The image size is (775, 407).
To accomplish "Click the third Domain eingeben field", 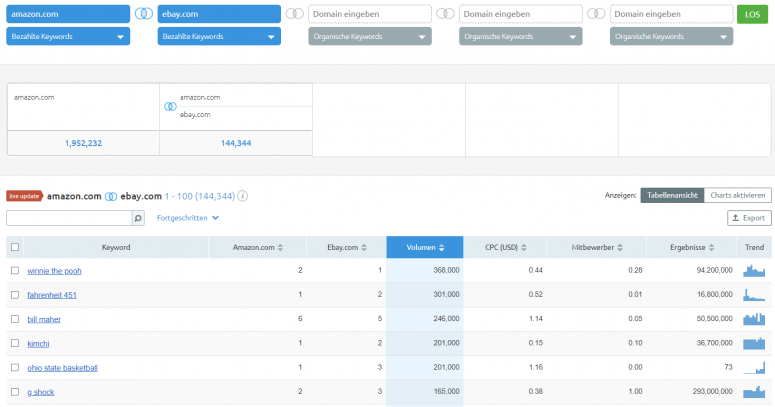I will click(x=370, y=14).
